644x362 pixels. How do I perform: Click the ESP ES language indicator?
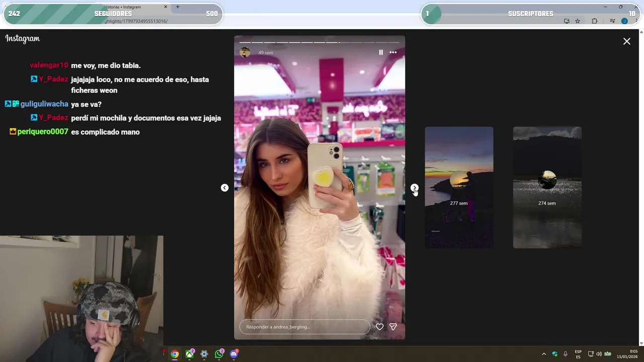click(578, 354)
